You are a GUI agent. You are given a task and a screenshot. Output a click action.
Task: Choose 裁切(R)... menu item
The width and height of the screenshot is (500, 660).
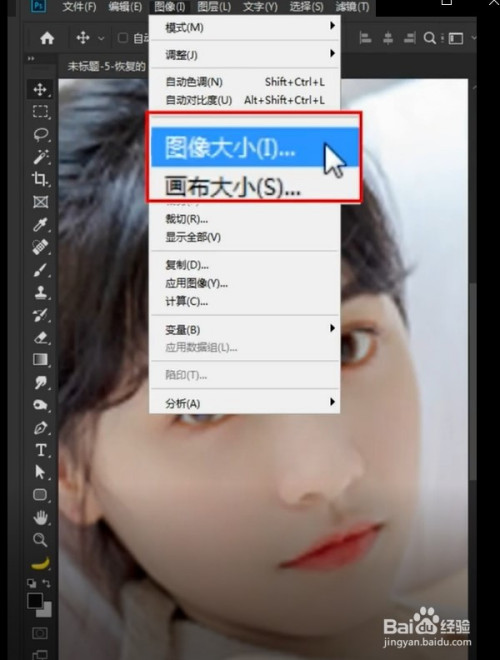[245, 219]
